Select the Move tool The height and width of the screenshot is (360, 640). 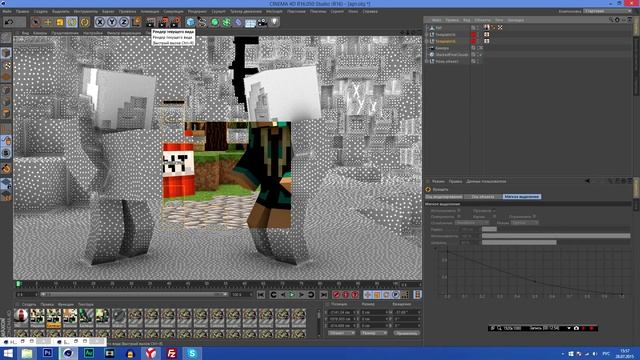(x=48, y=22)
